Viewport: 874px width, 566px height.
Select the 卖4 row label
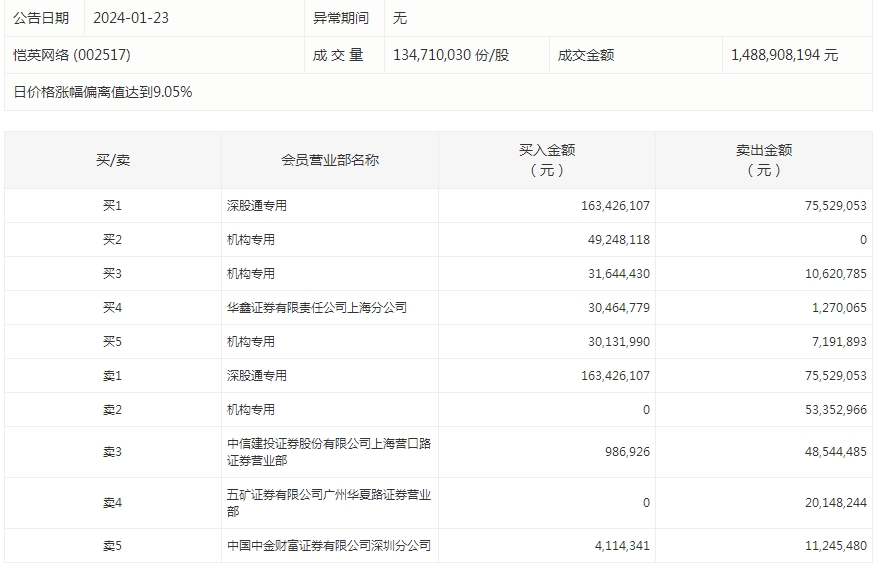(112, 503)
